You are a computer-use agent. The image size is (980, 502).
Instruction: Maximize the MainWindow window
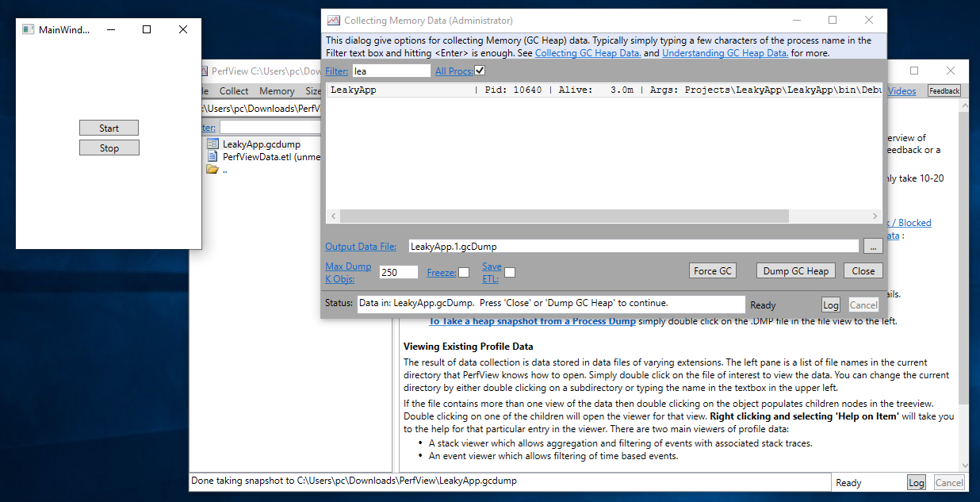click(x=147, y=29)
